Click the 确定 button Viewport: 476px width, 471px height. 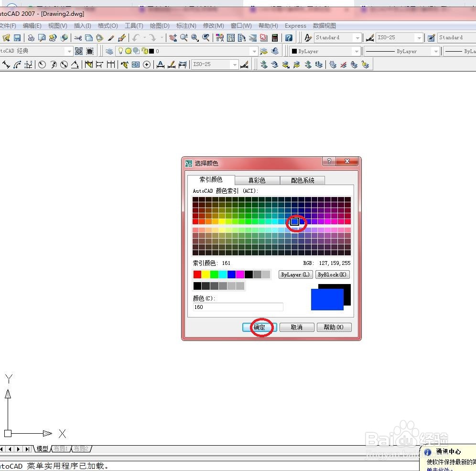tap(260, 327)
